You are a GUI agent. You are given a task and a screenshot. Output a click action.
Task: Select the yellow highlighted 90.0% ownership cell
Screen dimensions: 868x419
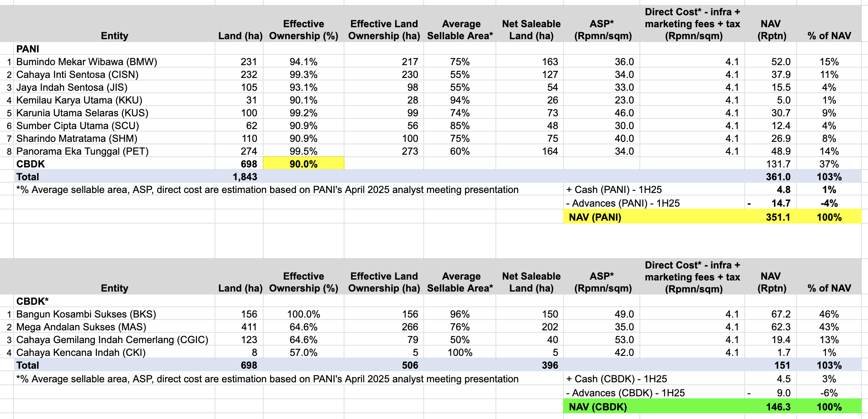[x=303, y=164]
